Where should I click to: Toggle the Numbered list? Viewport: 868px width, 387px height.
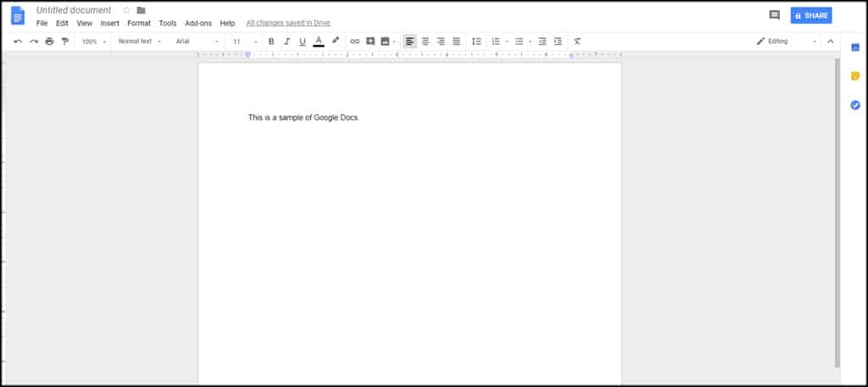[495, 41]
